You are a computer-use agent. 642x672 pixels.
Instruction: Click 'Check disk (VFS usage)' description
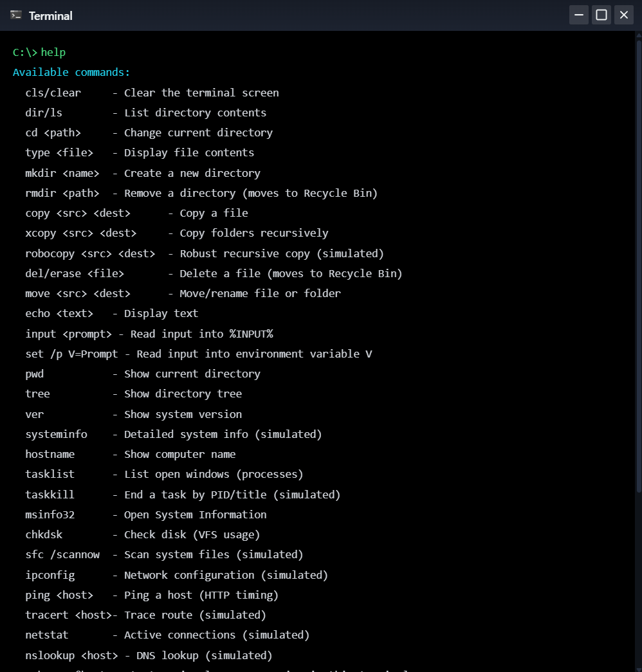(192, 534)
